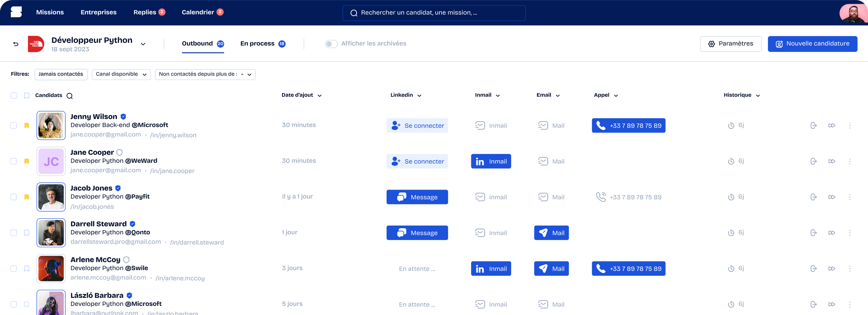Open Jenny Wilson's profile photo
The width and height of the screenshot is (868, 315).
click(x=51, y=125)
